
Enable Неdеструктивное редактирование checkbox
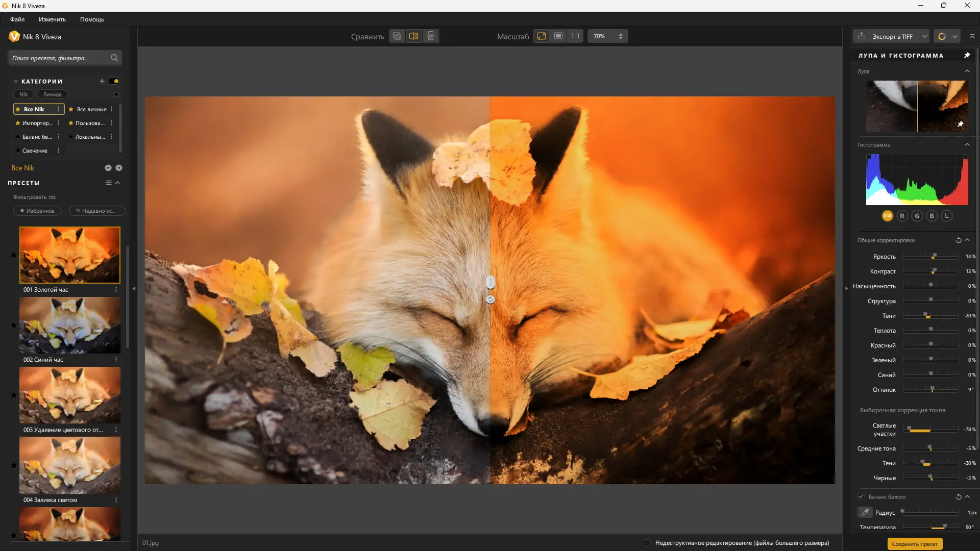[647, 543]
